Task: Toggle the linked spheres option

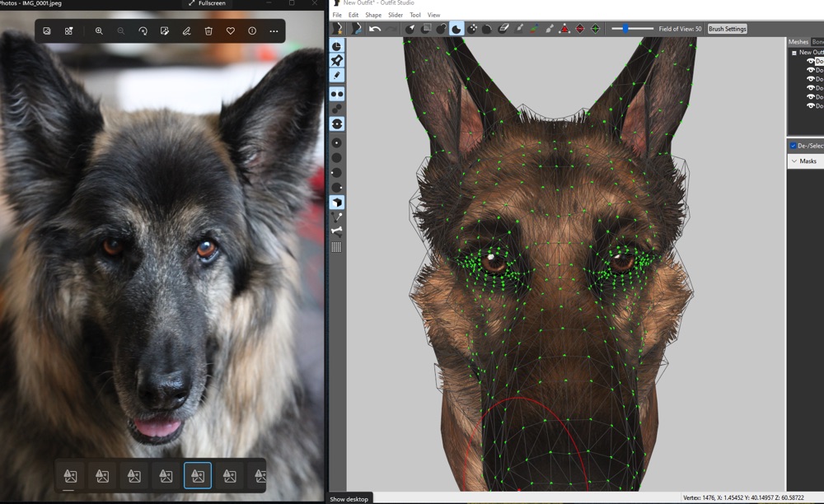Action: click(337, 109)
